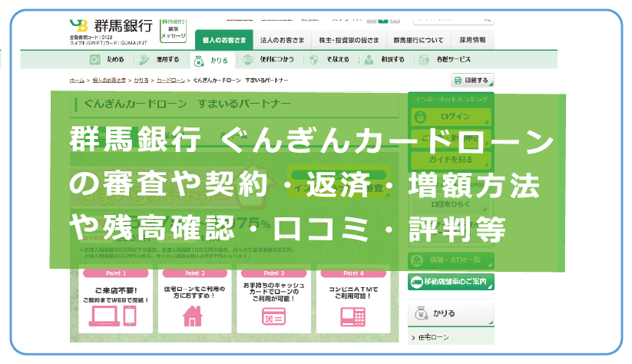
Task: Click the lock icon on ログイン
Action: tap(420, 117)
